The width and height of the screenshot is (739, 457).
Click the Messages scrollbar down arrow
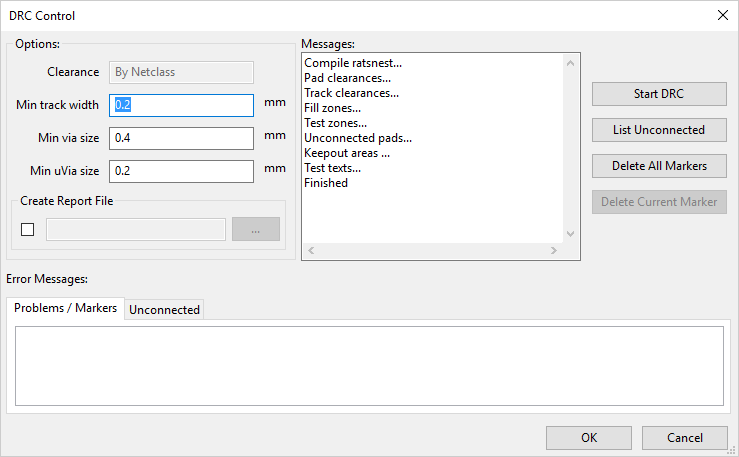coord(571,234)
